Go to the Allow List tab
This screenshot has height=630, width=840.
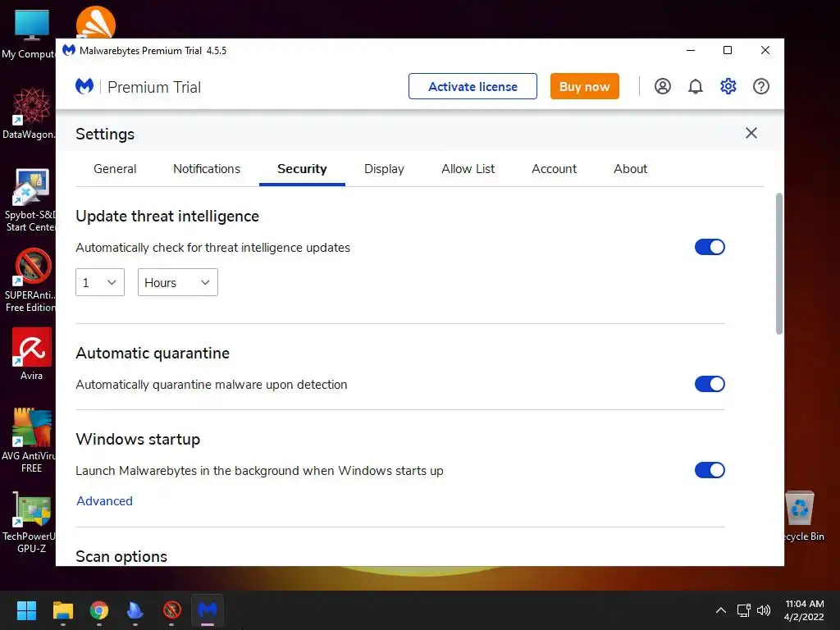point(468,169)
